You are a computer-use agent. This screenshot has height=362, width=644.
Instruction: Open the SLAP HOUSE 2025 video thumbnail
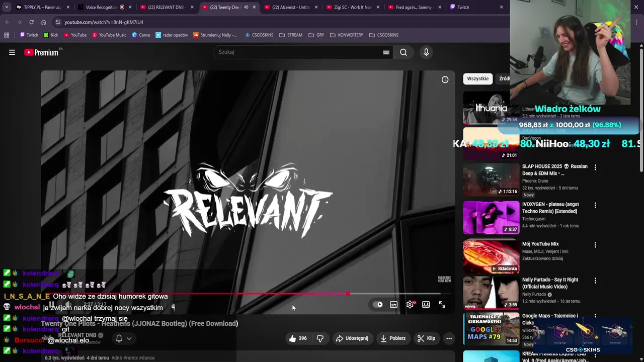point(491,179)
